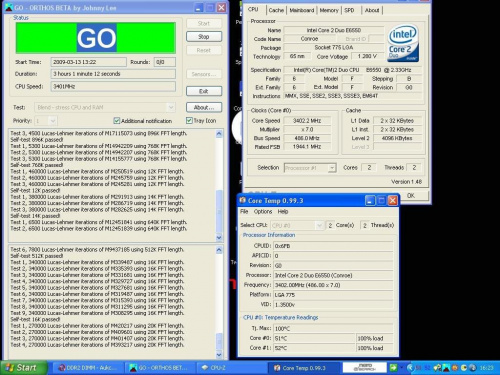Click the ORTHOS mountain tray icon
The image size is (500, 375).
(446, 368)
